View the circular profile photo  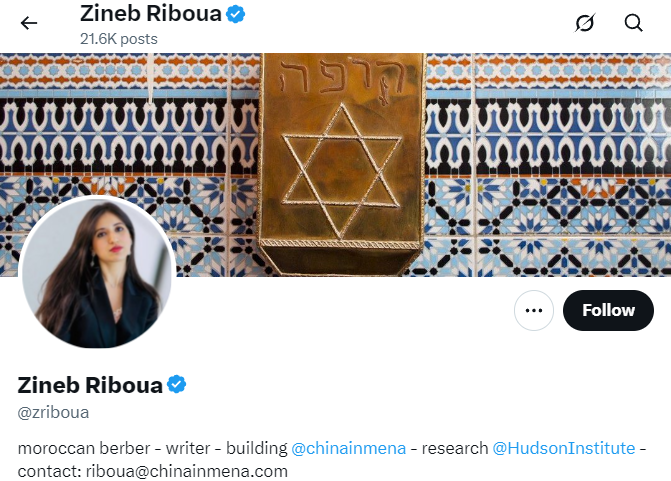pos(97,272)
